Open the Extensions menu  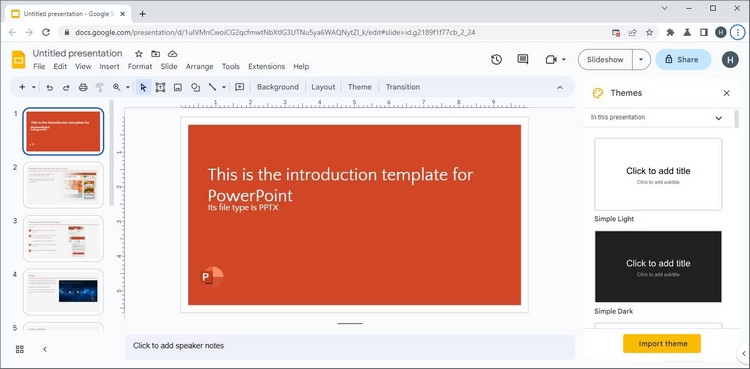[266, 67]
